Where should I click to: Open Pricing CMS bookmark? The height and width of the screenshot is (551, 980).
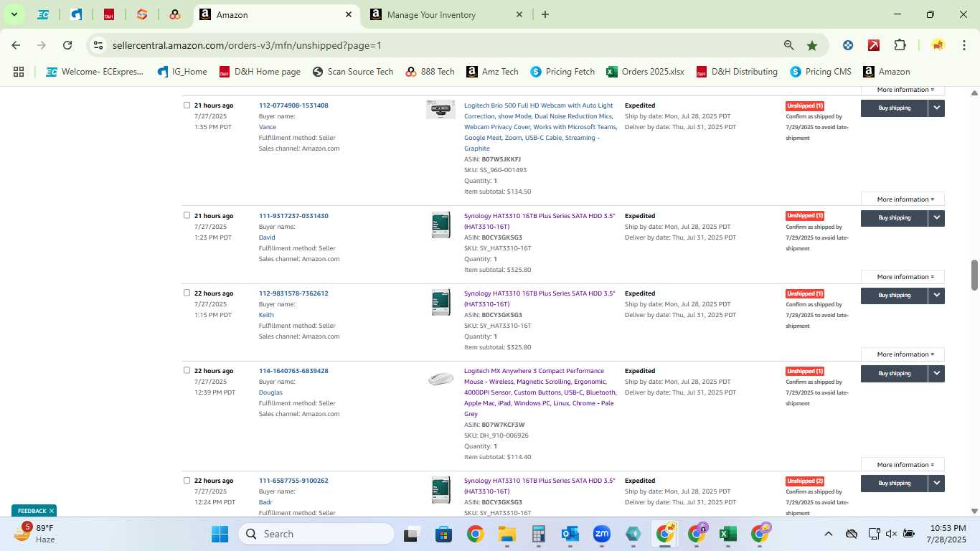(x=821, y=72)
